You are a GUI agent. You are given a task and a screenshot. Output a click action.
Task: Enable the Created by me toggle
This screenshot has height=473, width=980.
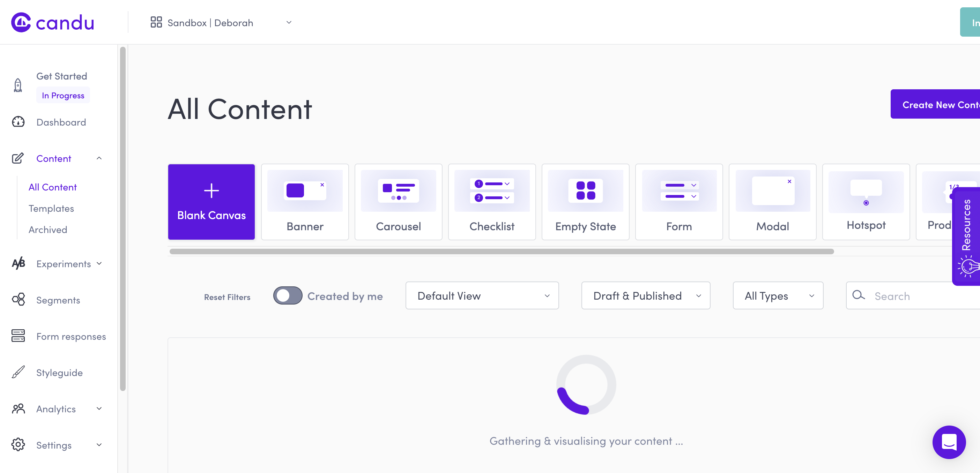[288, 295]
